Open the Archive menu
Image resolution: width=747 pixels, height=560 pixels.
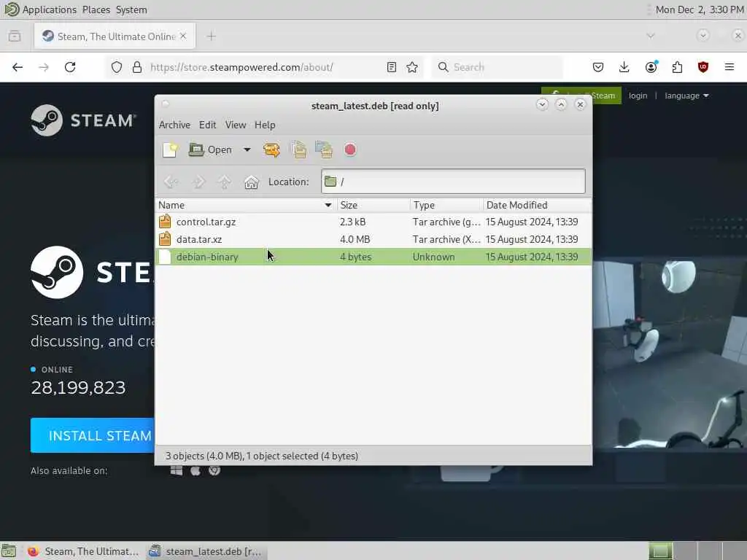[x=174, y=125]
